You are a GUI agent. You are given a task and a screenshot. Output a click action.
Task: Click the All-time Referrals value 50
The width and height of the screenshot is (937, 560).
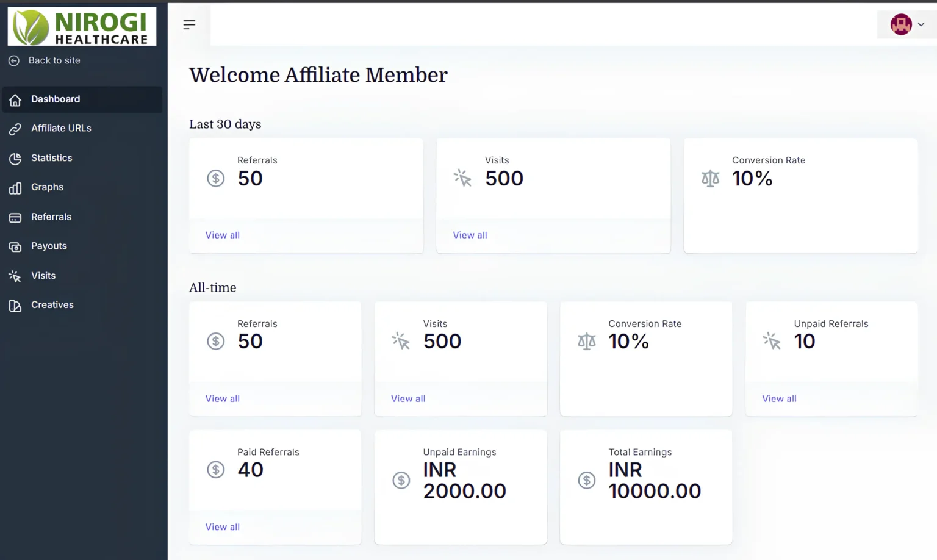(x=250, y=341)
